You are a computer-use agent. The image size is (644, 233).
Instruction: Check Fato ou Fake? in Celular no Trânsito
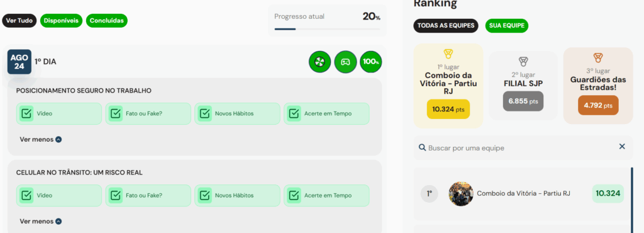tap(148, 196)
